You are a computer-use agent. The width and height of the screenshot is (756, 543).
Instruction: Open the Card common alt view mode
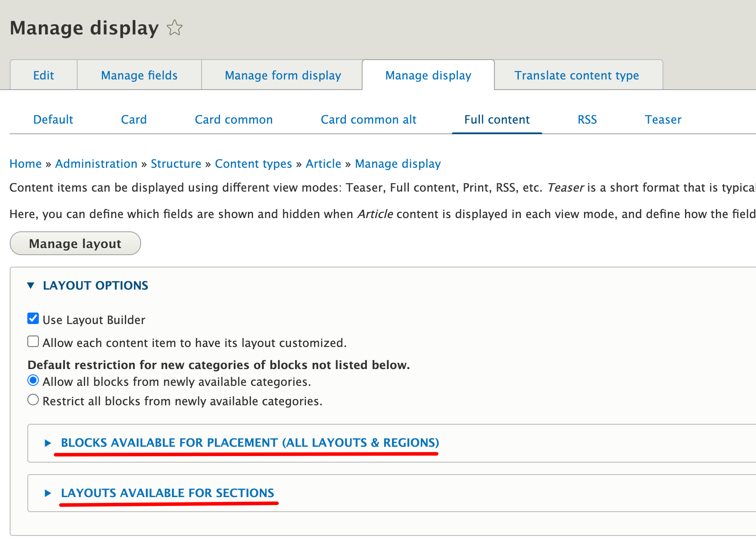(368, 119)
